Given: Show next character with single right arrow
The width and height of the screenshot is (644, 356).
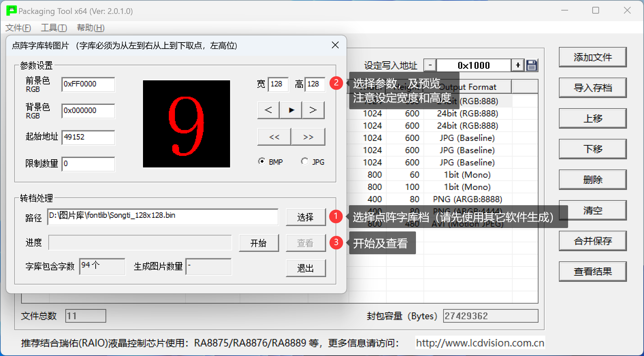Looking at the screenshot, I should [x=313, y=110].
